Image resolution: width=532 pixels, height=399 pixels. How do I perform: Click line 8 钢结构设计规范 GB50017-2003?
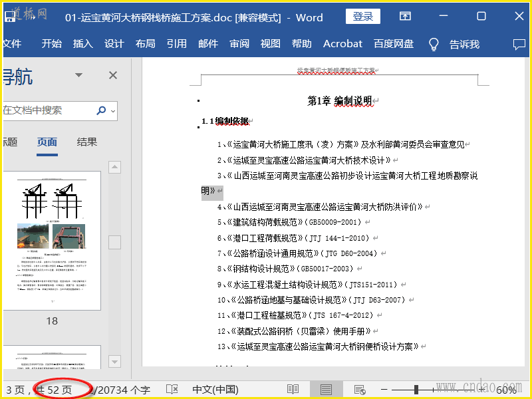coord(285,269)
